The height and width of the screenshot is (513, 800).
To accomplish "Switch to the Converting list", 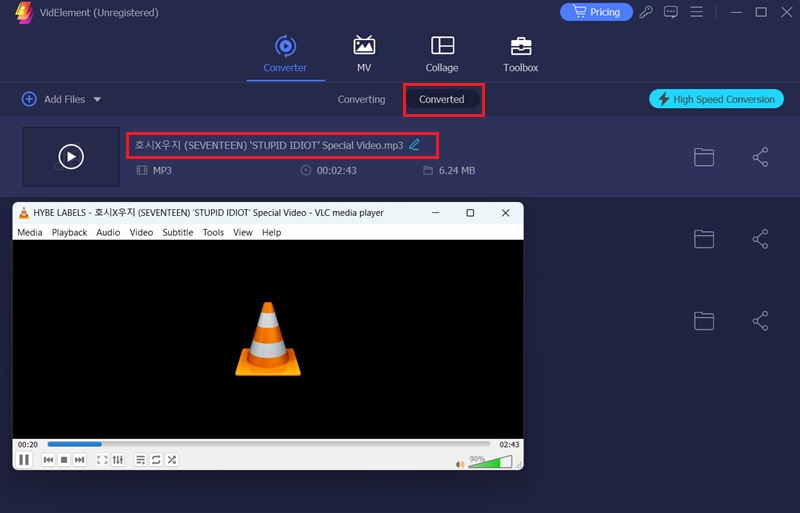I will pyautogui.click(x=361, y=99).
